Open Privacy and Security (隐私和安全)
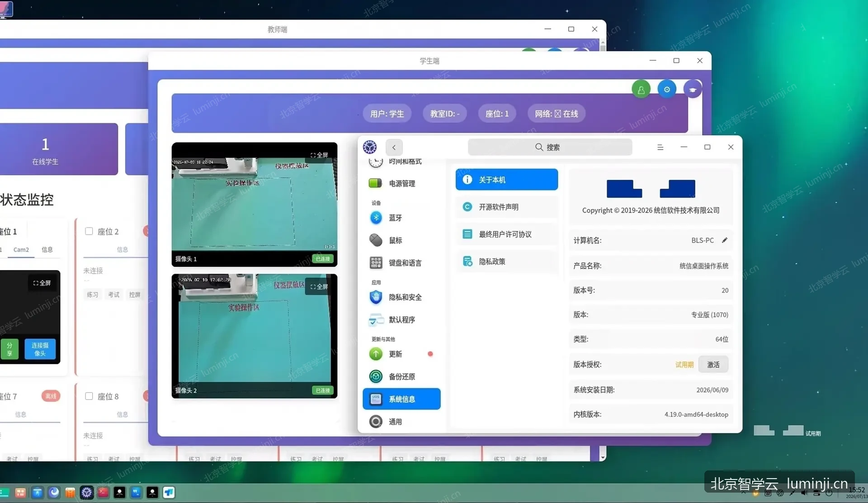The image size is (868, 503). click(401, 297)
